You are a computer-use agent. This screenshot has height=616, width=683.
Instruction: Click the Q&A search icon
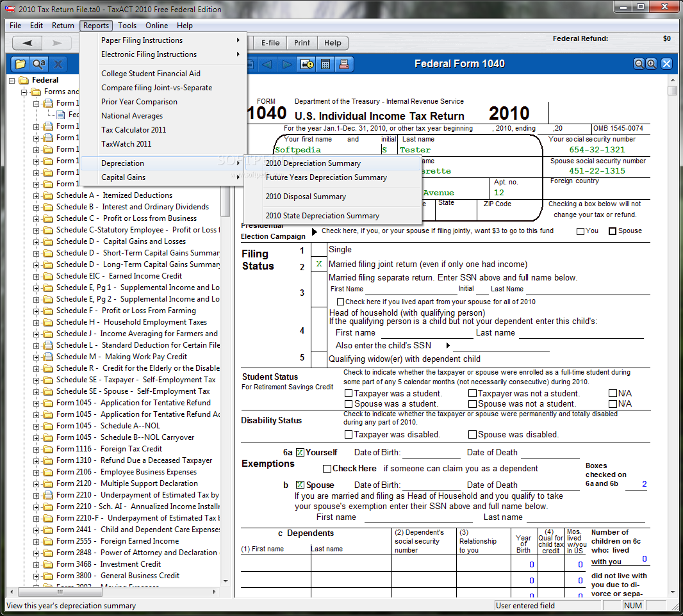point(39,64)
